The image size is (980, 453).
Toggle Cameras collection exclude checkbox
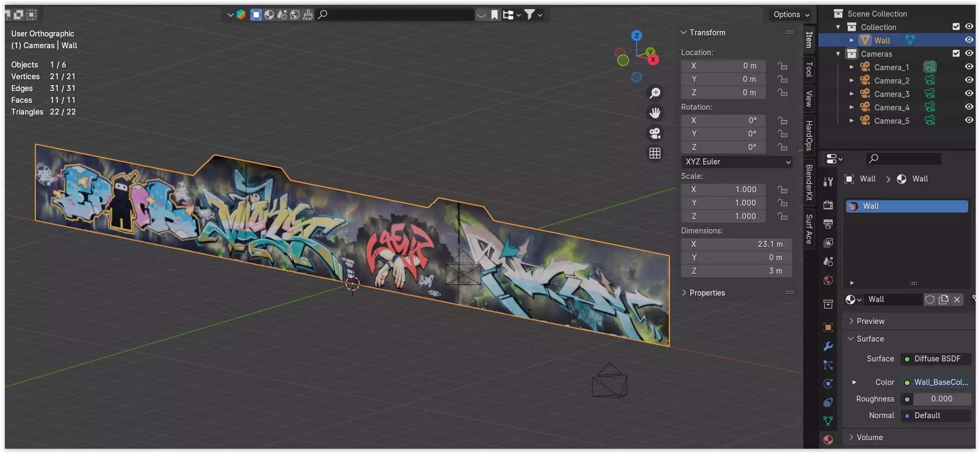click(x=956, y=54)
